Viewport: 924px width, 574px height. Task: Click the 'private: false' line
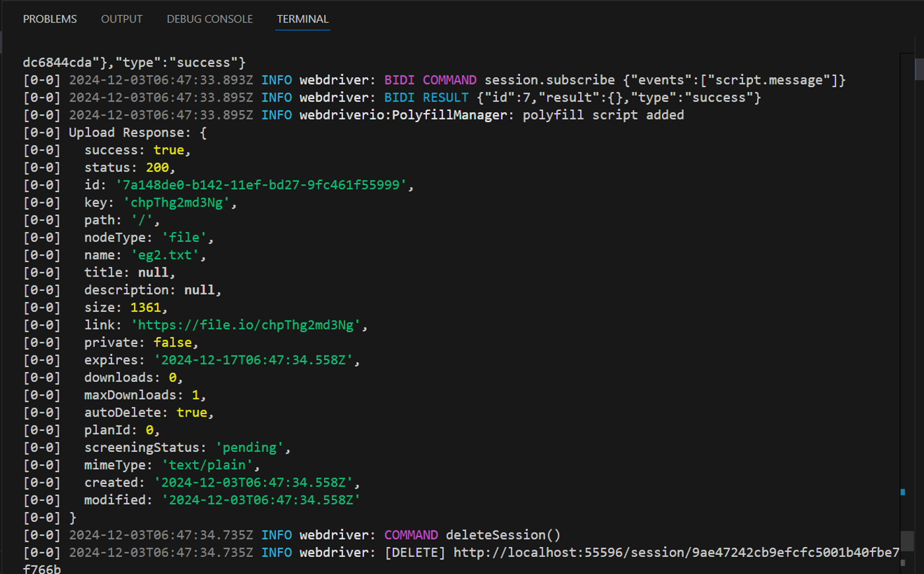click(x=141, y=343)
